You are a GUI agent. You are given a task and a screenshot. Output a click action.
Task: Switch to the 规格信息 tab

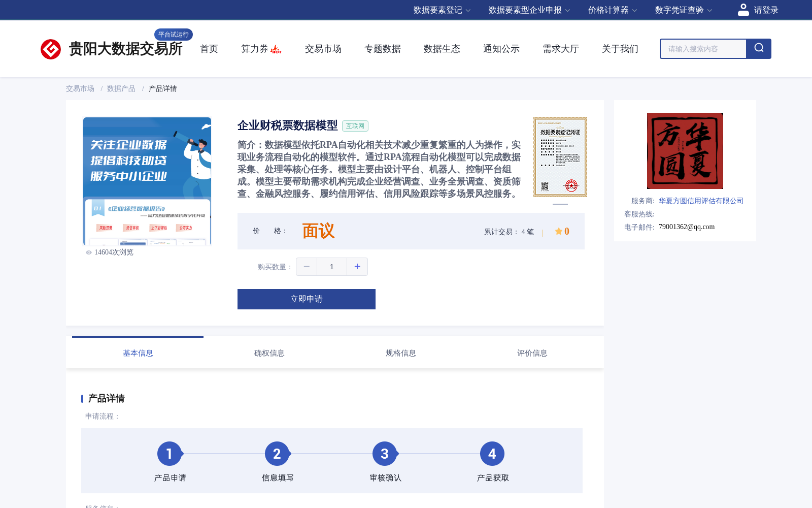(401, 353)
